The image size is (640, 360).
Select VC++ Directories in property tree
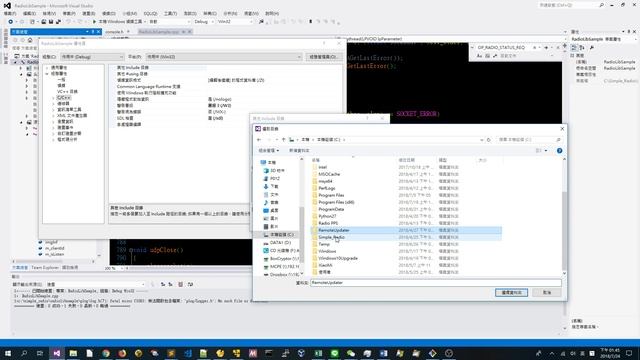67,91
